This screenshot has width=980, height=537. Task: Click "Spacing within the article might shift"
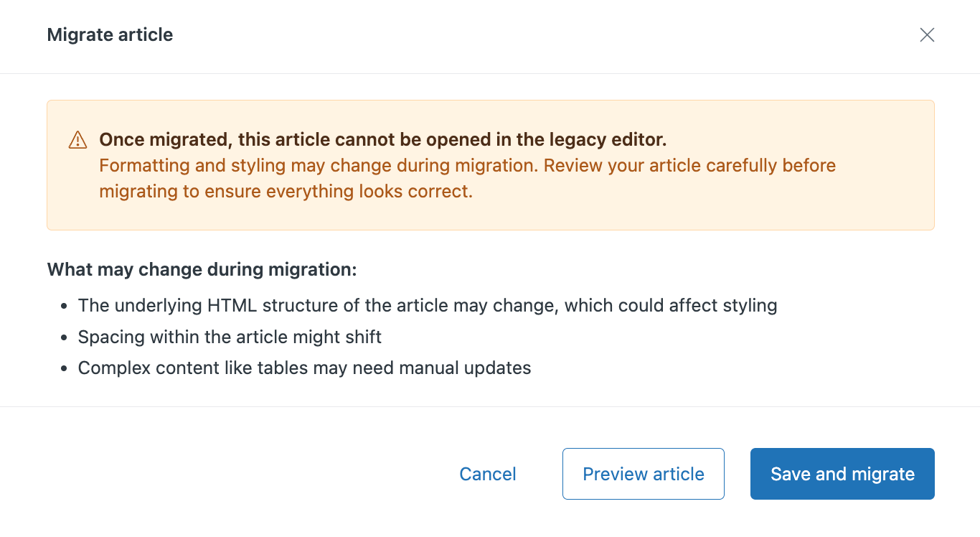tap(230, 337)
